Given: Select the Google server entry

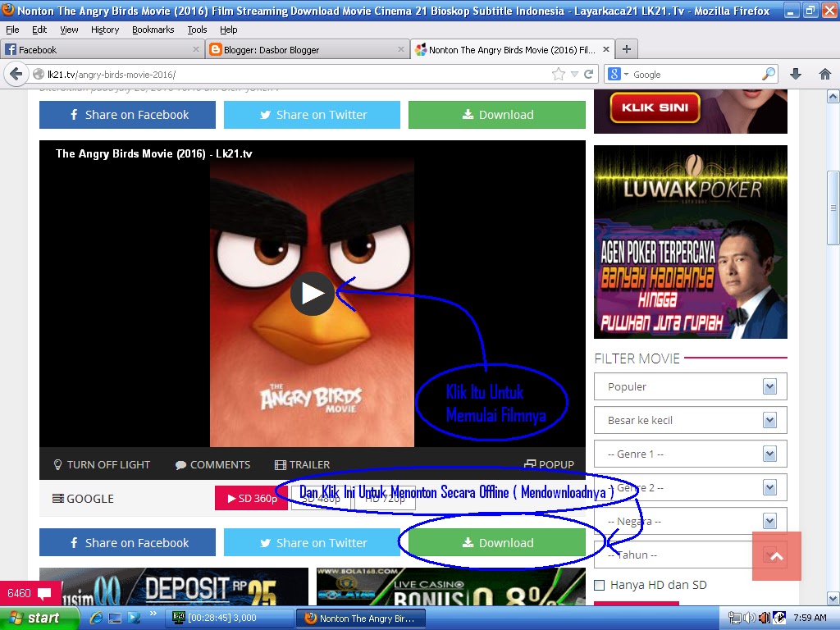Looking at the screenshot, I should (83, 499).
